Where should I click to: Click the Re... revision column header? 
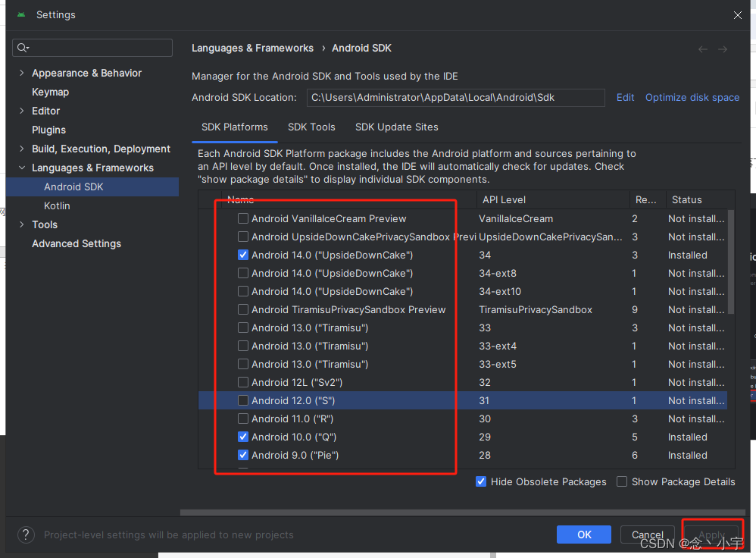(x=646, y=200)
